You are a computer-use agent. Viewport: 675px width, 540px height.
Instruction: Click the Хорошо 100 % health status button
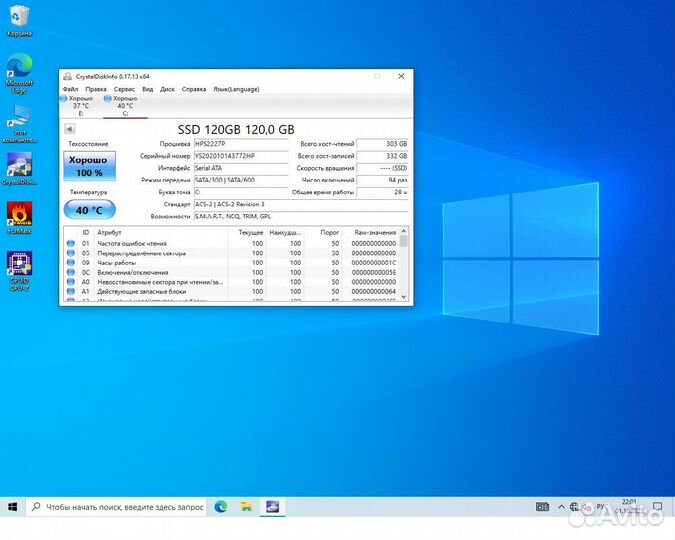click(x=90, y=166)
